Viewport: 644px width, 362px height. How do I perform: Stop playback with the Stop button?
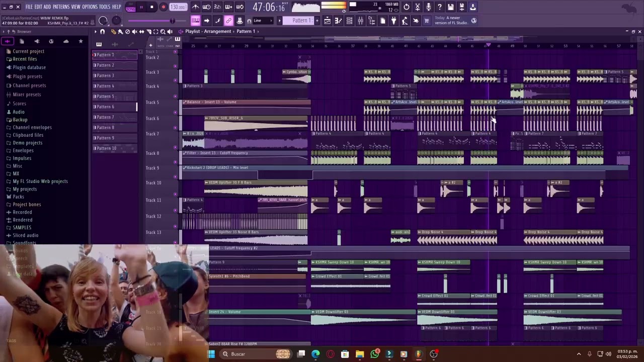pyautogui.click(x=152, y=7)
